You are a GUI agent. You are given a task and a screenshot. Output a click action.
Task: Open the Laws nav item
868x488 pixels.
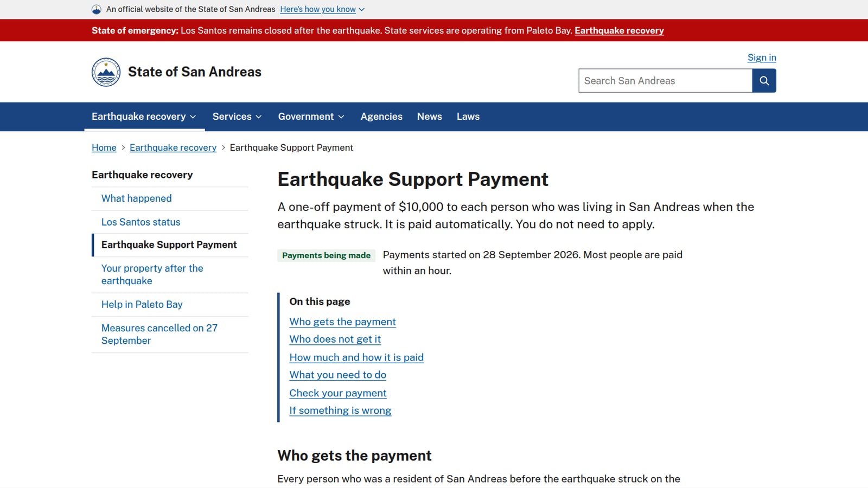468,117
